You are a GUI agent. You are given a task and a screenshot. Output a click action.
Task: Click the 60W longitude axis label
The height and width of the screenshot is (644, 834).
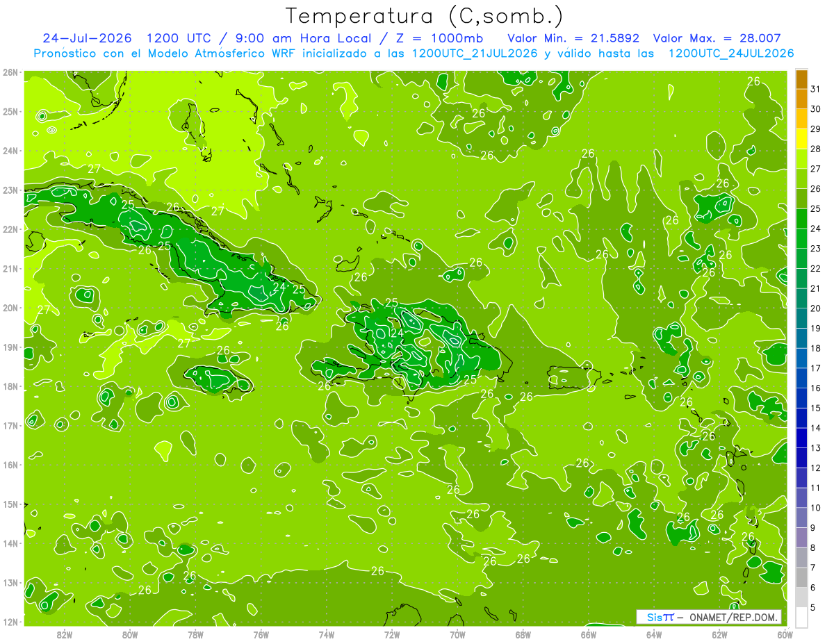click(785, 634)
